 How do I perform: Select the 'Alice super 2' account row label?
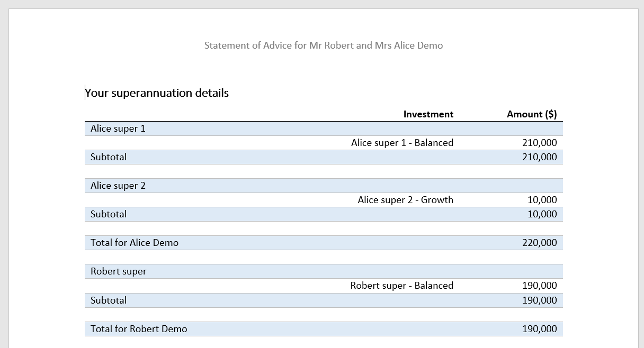tap(118, 186)
